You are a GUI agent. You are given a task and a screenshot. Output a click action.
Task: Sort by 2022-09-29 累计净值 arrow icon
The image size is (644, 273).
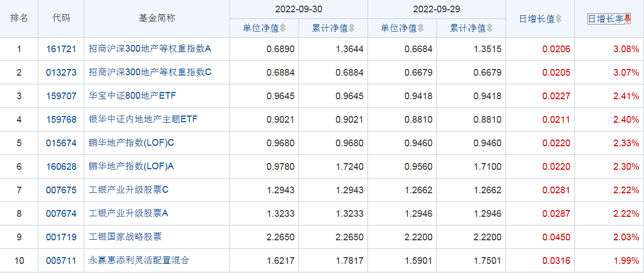tap(490, 28)
